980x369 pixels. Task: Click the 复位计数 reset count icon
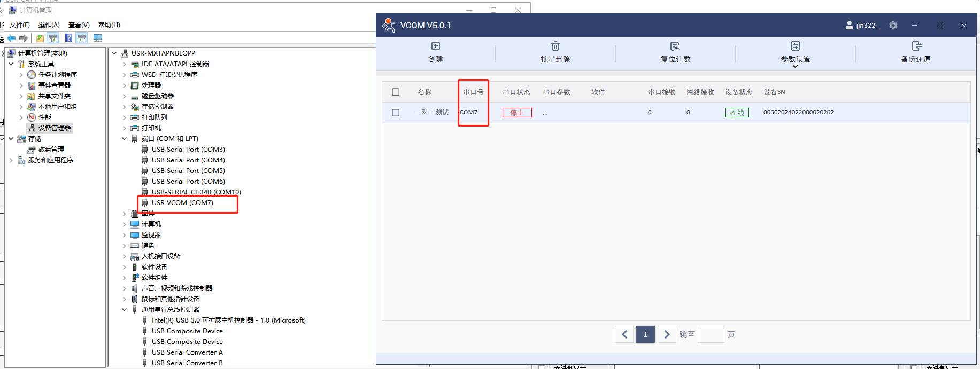[675, 46]
